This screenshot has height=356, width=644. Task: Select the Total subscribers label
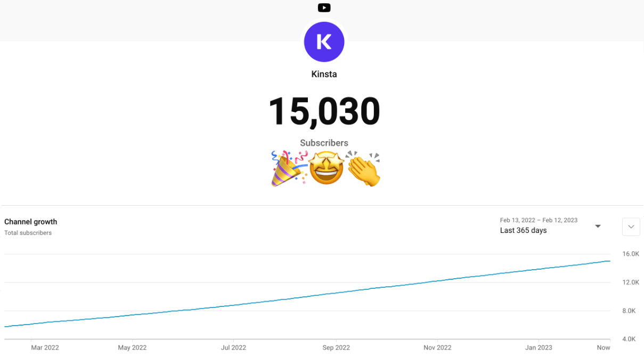click(x=28, y=233)
